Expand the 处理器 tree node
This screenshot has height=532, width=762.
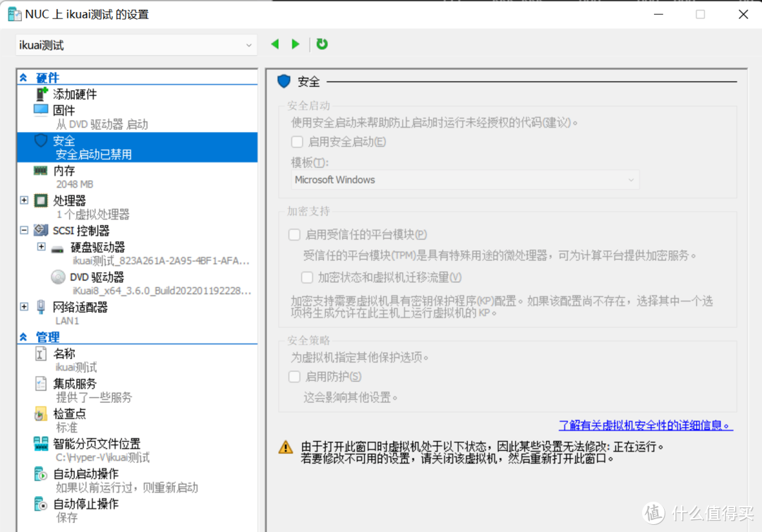tap(24, 200)
